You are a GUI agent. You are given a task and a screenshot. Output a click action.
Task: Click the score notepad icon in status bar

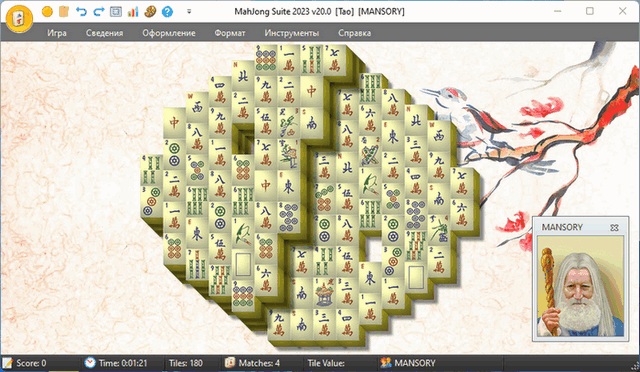point(7,363)
